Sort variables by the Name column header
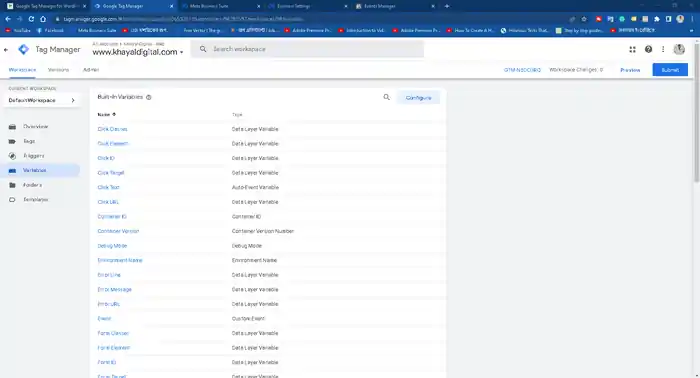 click(106, 115)
